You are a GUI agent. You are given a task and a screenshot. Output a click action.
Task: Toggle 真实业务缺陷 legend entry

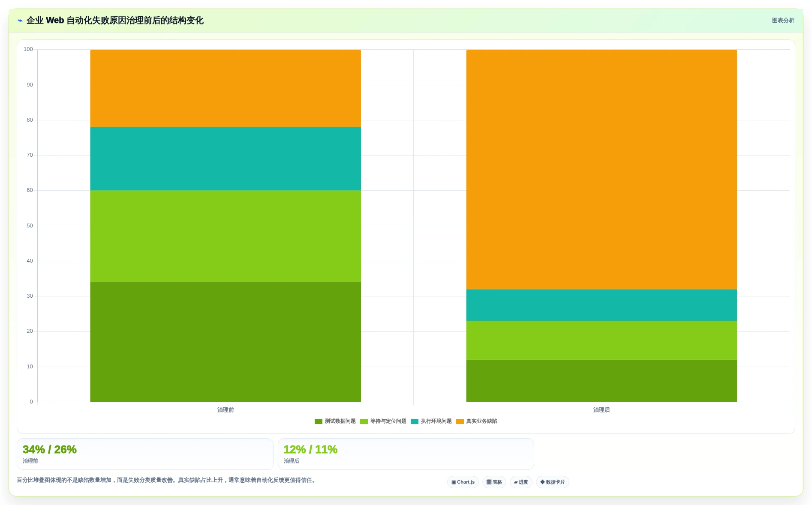(477, 421)
